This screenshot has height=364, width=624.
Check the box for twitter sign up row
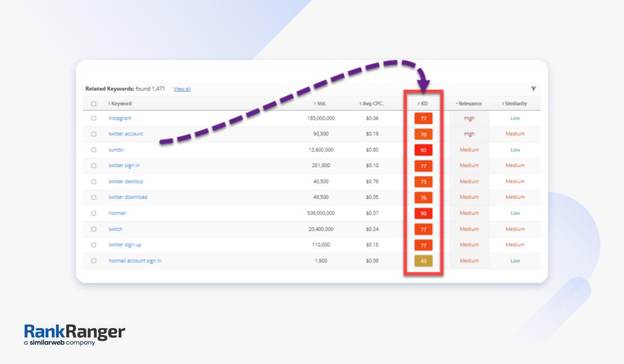94,244
